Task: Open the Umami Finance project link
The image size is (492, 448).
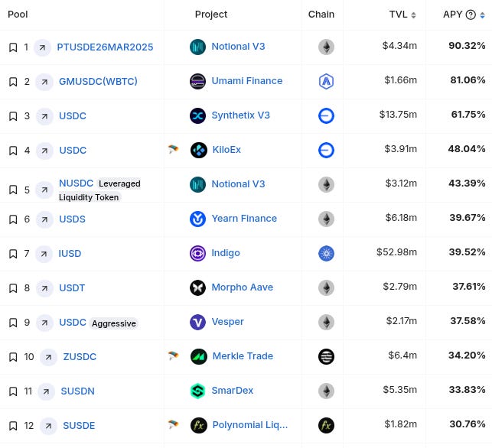Action: pos(247,81)
